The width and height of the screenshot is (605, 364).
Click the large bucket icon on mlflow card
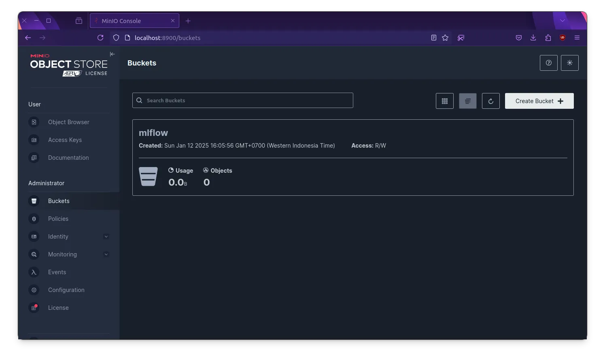(x=148, y=176)
